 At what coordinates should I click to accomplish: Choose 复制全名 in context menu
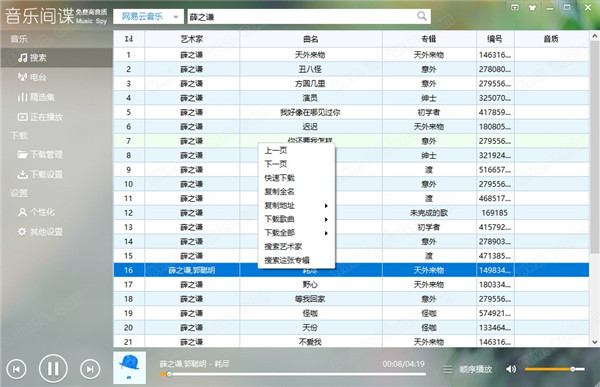297,192
